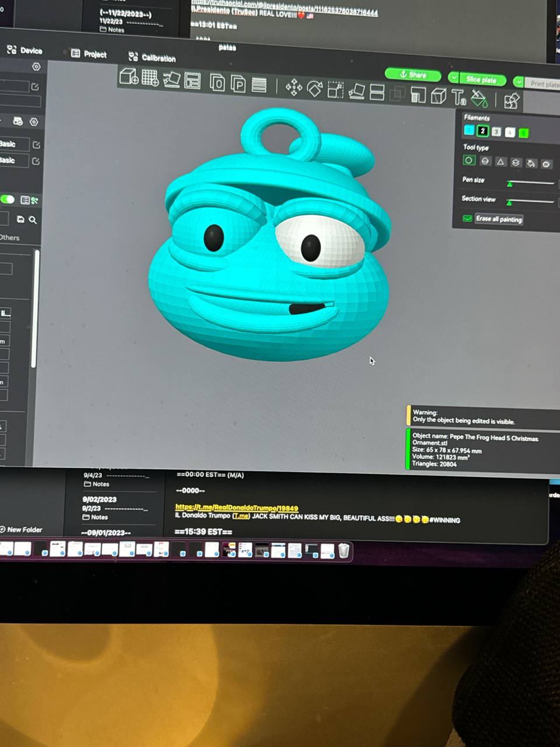
Task: Open printer settings gear icon
Action: (36, 67)
